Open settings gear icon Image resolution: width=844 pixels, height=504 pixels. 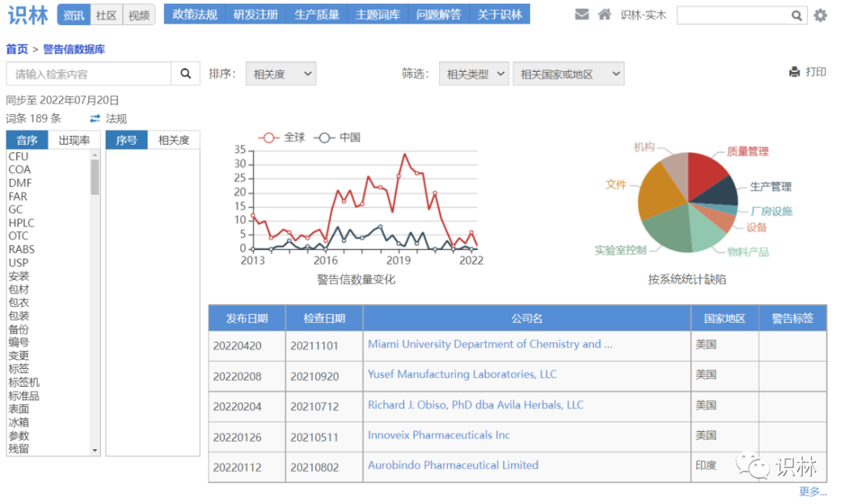point(821,16)
